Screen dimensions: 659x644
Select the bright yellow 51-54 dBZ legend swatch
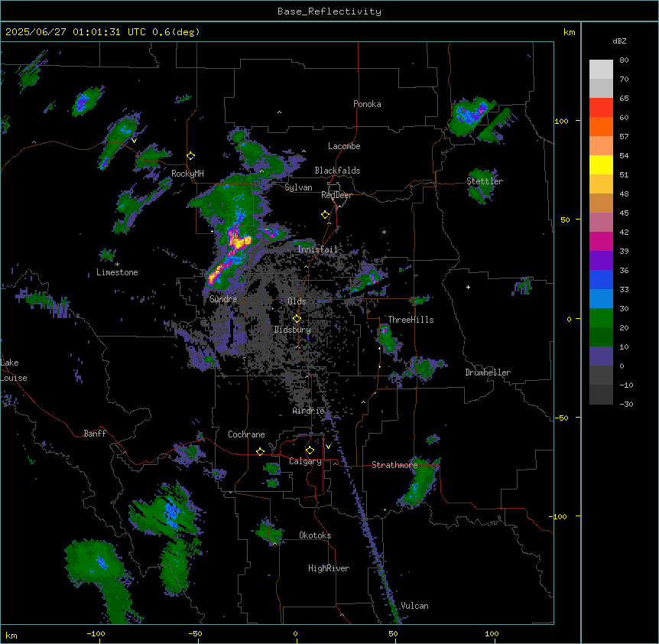point(601,164)
